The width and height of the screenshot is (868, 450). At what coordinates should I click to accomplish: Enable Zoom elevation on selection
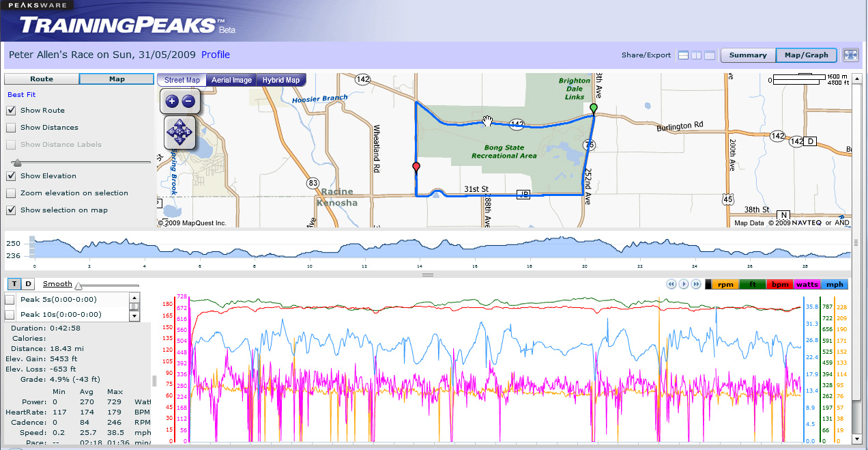(11, 193)
